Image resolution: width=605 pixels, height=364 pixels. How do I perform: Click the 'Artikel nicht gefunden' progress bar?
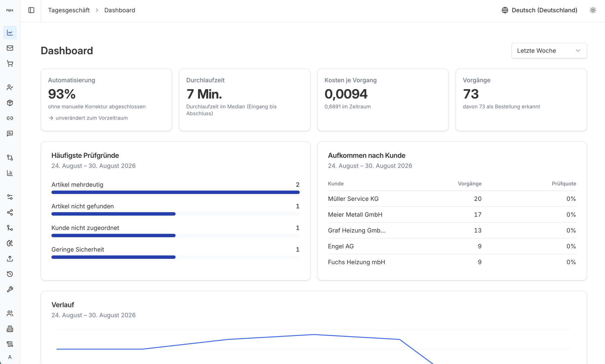pos(175,214)
